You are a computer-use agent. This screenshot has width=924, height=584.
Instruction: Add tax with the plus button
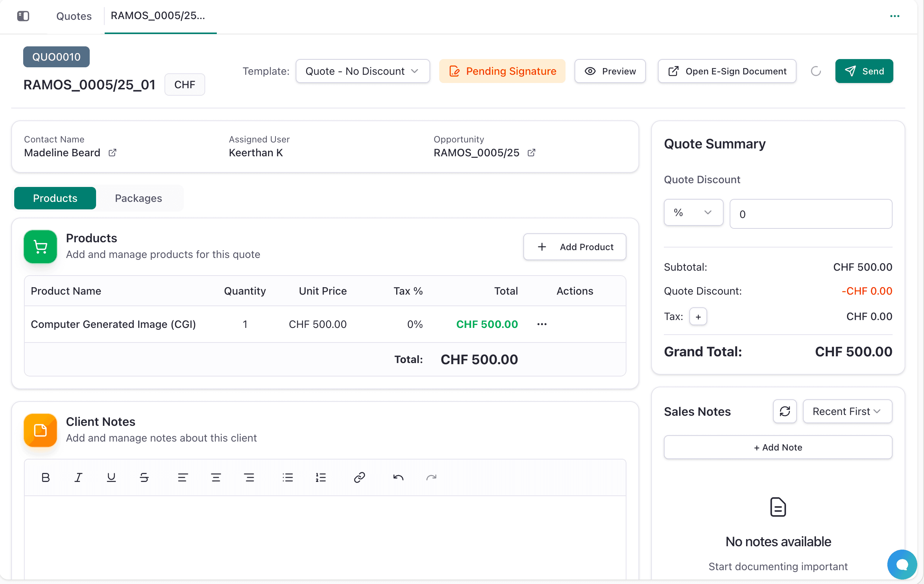(x=698, y=317)
